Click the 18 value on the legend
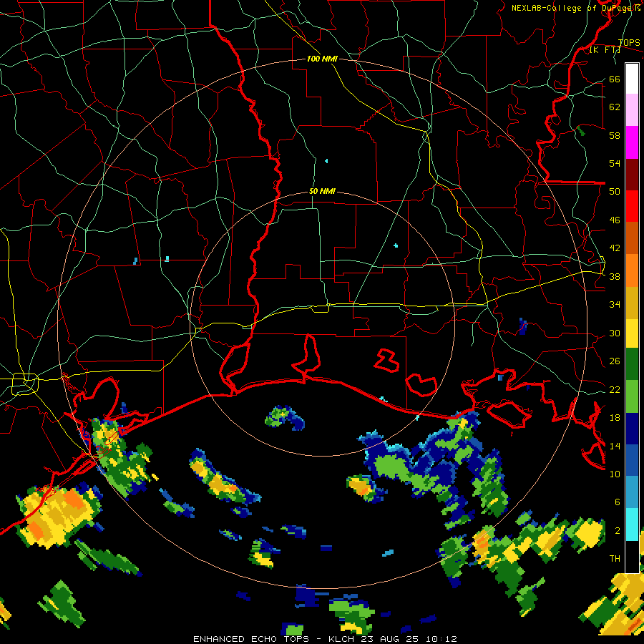 [x=615, y=418]
